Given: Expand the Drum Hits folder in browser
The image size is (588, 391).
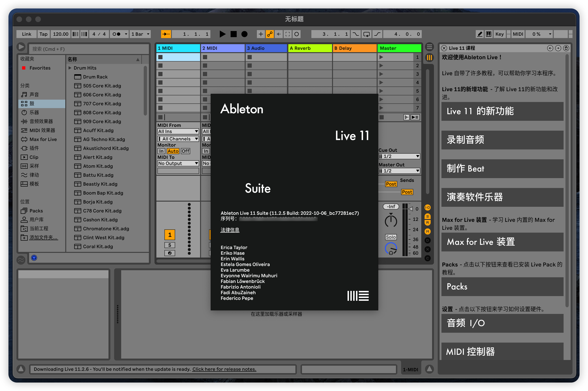Looking at the screenshot, I should [x=71, y=68].
